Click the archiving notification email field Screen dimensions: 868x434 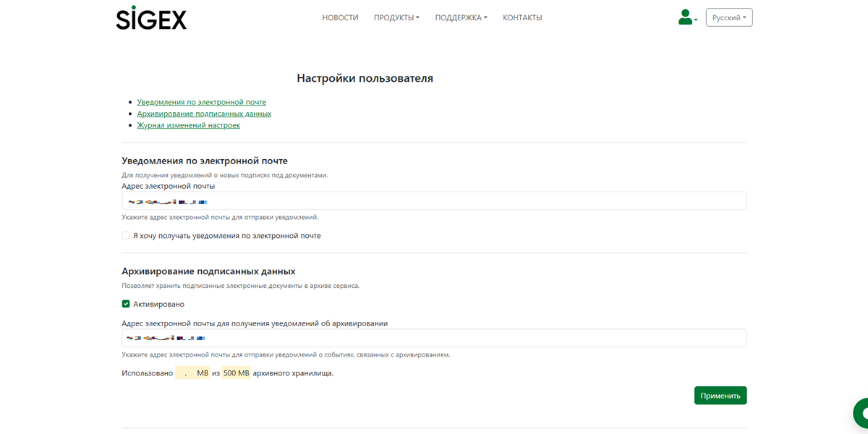434,339
